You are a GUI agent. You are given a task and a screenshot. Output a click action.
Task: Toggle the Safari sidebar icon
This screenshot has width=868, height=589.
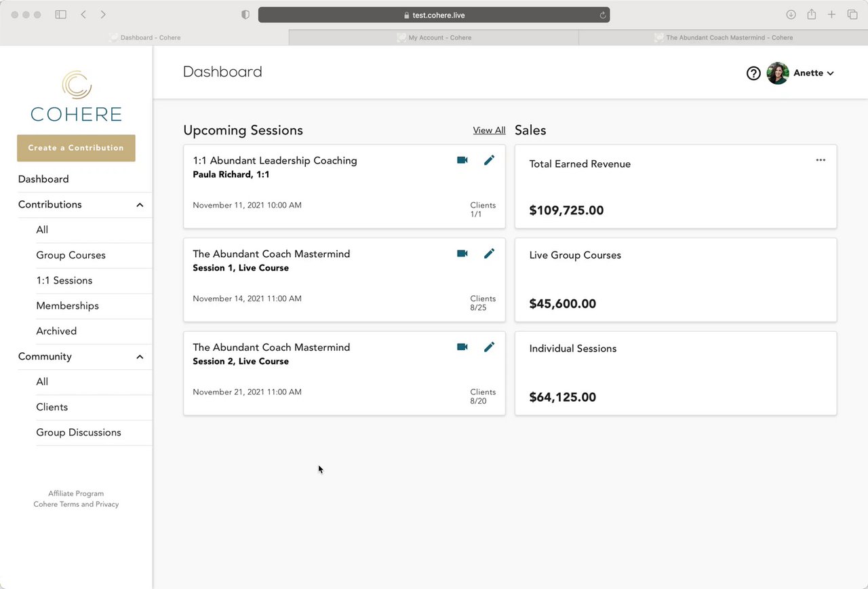[61, 14]
